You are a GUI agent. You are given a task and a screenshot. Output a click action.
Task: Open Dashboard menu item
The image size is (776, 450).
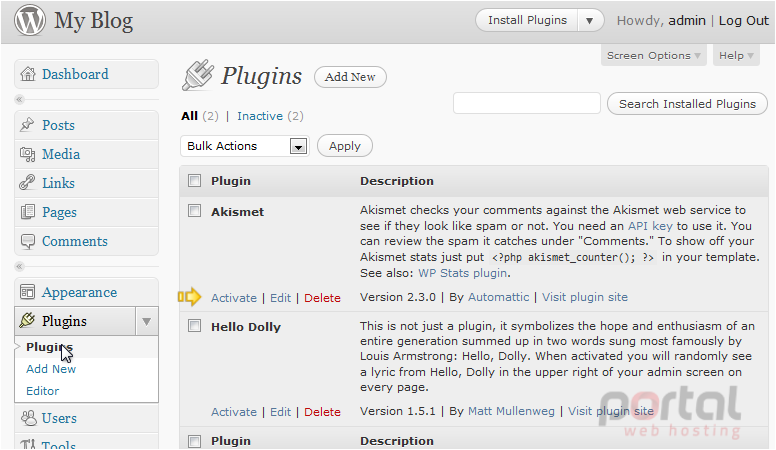pyautogui.click(x=75, y=74)
